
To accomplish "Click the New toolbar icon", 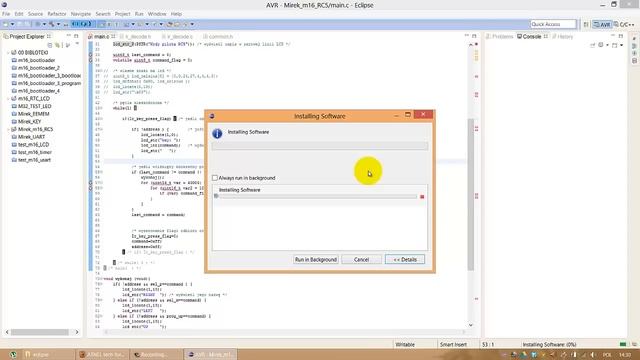I will tap(6, 24).
